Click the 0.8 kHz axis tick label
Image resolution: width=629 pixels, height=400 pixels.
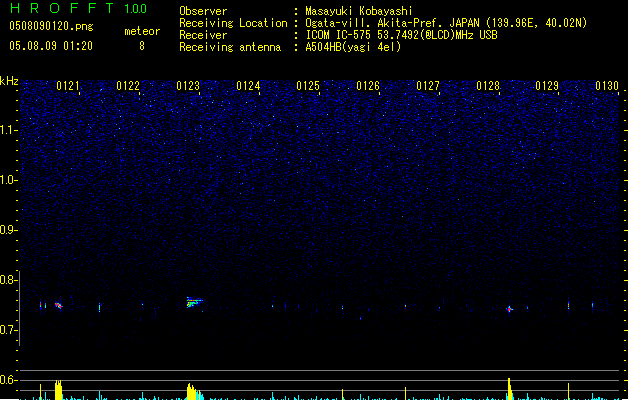click(9, 280)
